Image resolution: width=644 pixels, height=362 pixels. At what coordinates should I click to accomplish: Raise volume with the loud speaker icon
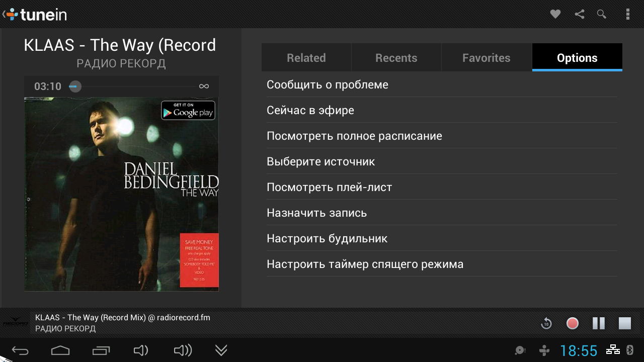(182, 350)
